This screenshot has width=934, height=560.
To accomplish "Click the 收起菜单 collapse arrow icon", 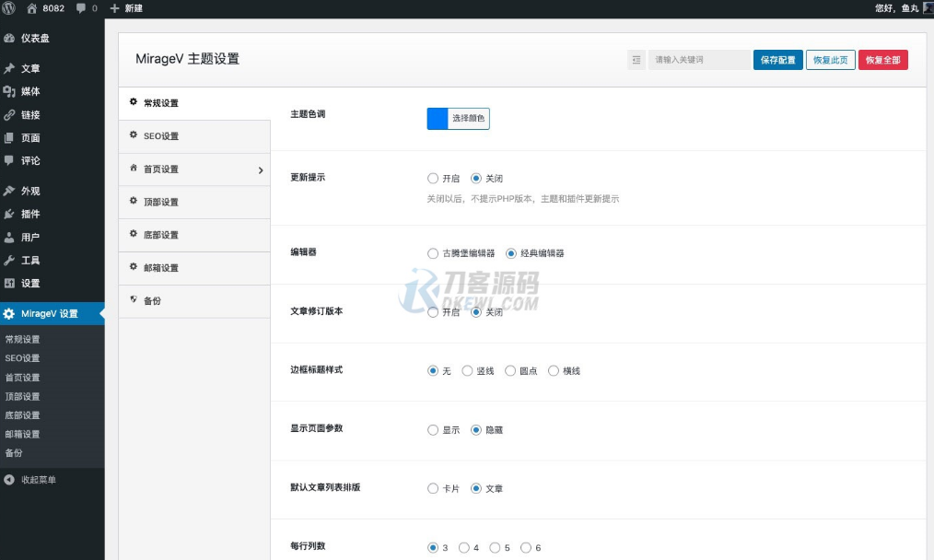I will (x=9, y=480).
